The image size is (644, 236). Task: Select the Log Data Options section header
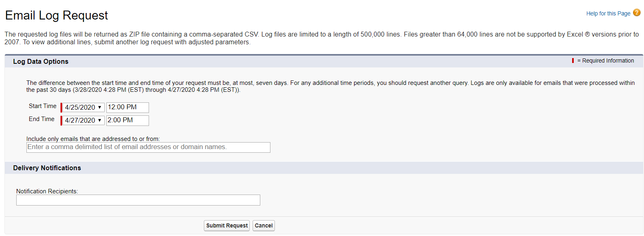41,61
